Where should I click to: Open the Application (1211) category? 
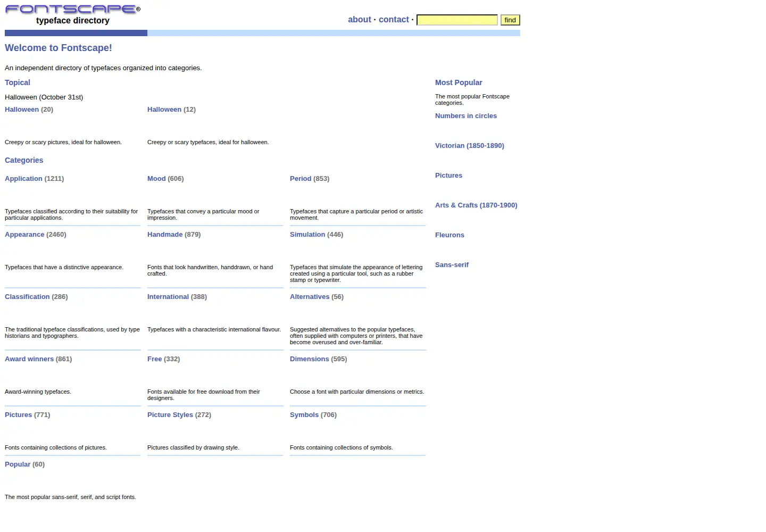point(34,179)
